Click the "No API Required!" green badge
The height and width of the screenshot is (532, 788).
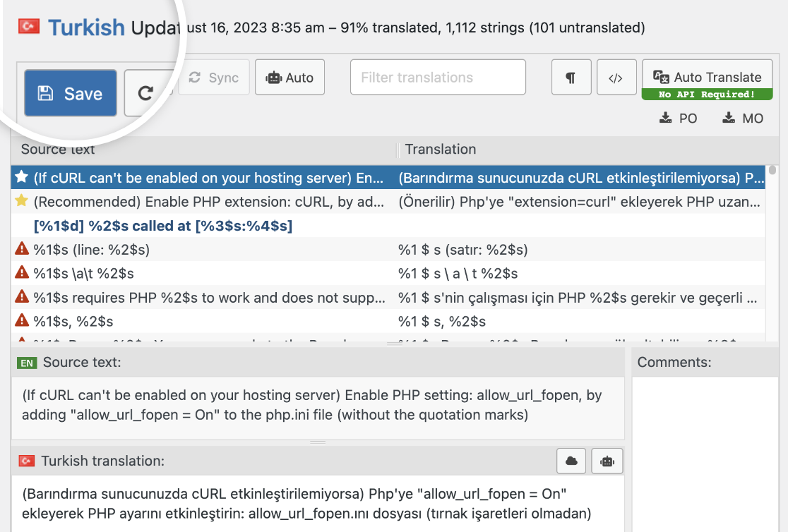[x=707, y=94]
